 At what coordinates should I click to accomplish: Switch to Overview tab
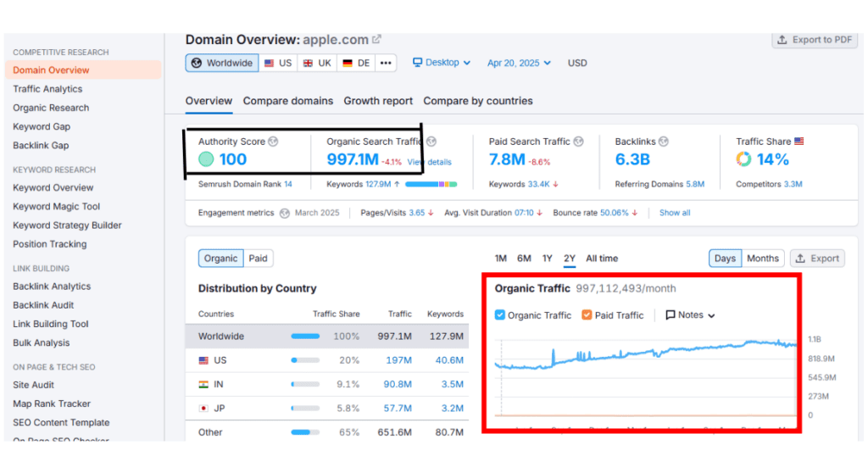click(x=209, y=101)
